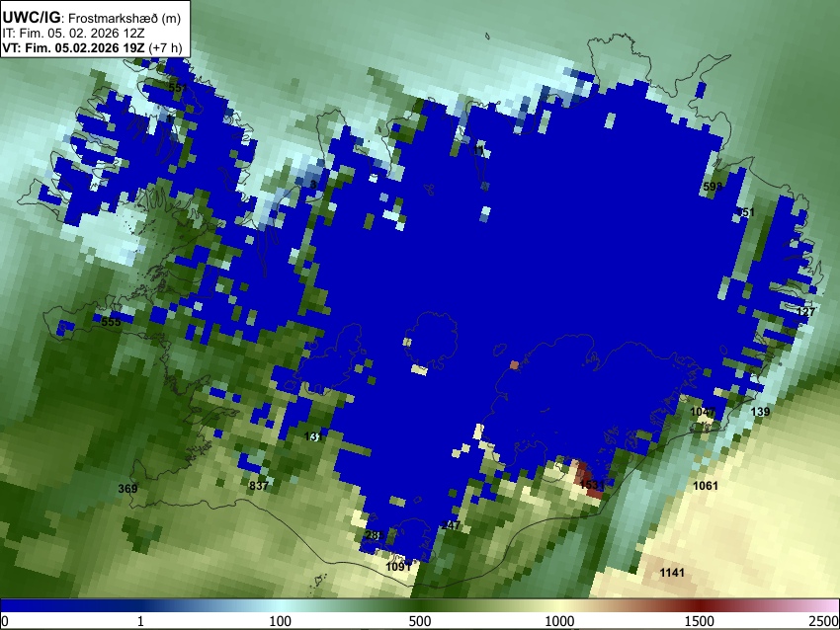Viewport: 840px width, 630px height.
Task: Click the 'VT: Fim. 05.02.2026 19Z (+7 h)' line
Action: 92,47
